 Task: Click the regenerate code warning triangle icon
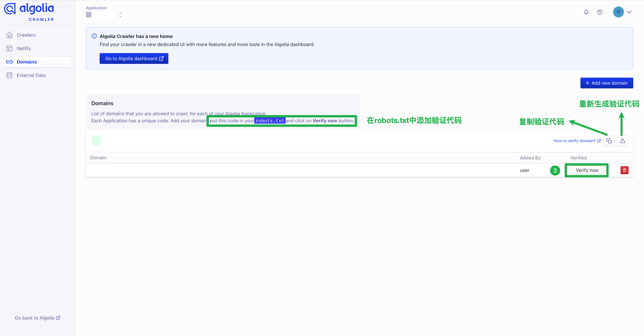coord(622,141)
